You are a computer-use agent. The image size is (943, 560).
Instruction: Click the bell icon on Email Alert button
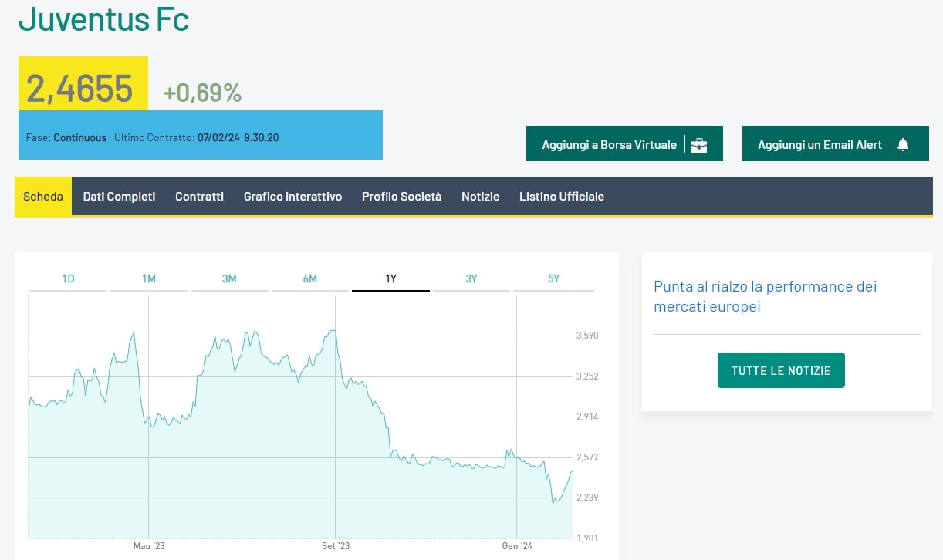903,144
